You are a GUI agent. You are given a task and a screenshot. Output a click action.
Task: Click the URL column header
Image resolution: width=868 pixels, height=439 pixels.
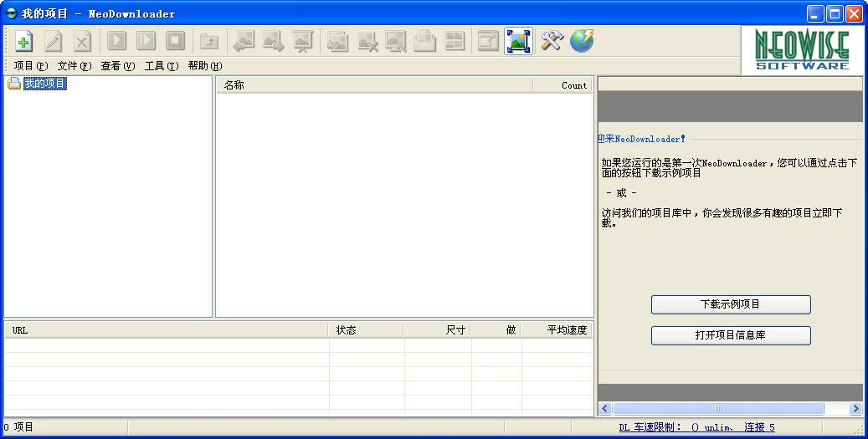(167, 330)
